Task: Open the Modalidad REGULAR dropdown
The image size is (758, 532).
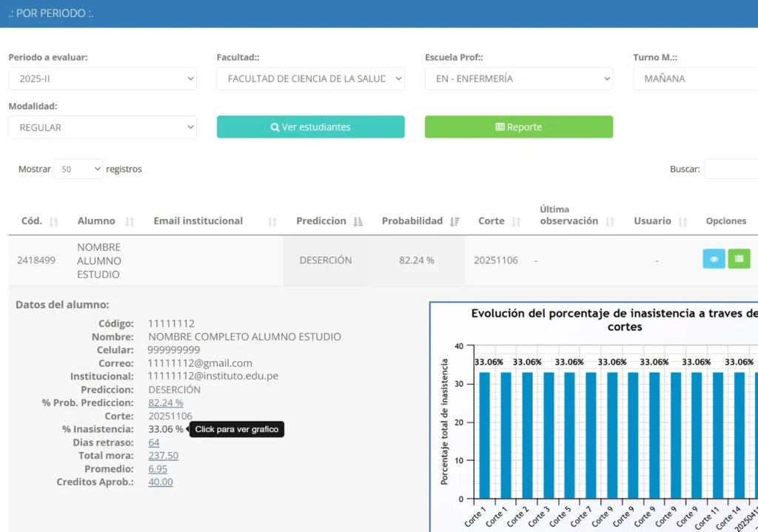Action: coord(102,127)
